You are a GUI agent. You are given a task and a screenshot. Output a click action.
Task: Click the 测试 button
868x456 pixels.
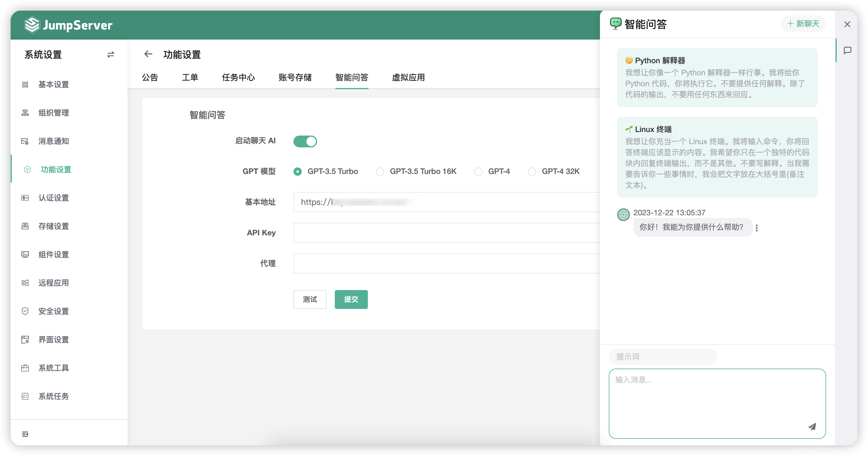pyautogui.click(x=310, y=299)
